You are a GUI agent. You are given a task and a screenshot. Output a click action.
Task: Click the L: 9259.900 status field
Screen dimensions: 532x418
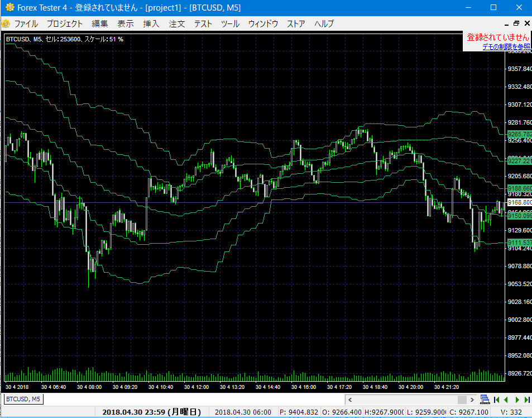426,412
